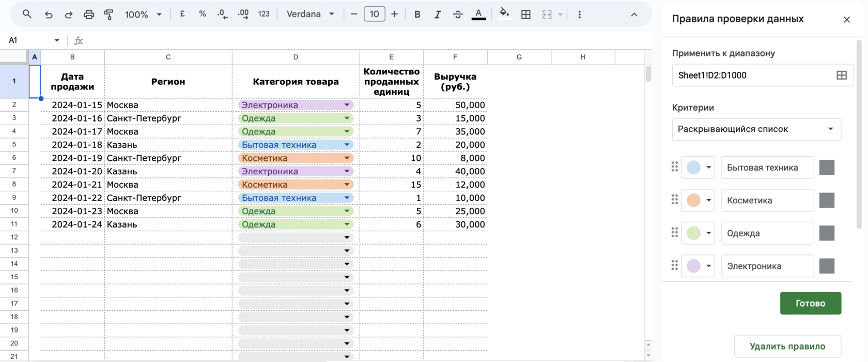The width and height of the screenshot is (868, 362).
Task: Open the Электроника dropdown chip in row 2
Action: 296,105
